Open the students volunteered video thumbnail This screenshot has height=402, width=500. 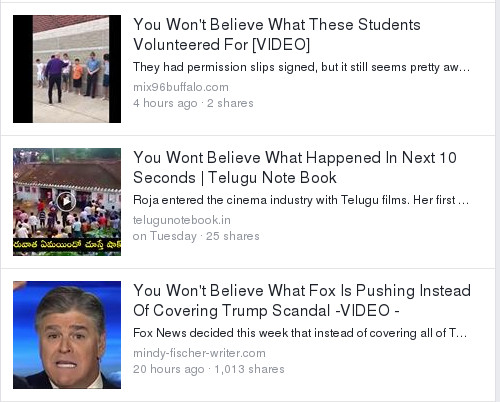67,69
